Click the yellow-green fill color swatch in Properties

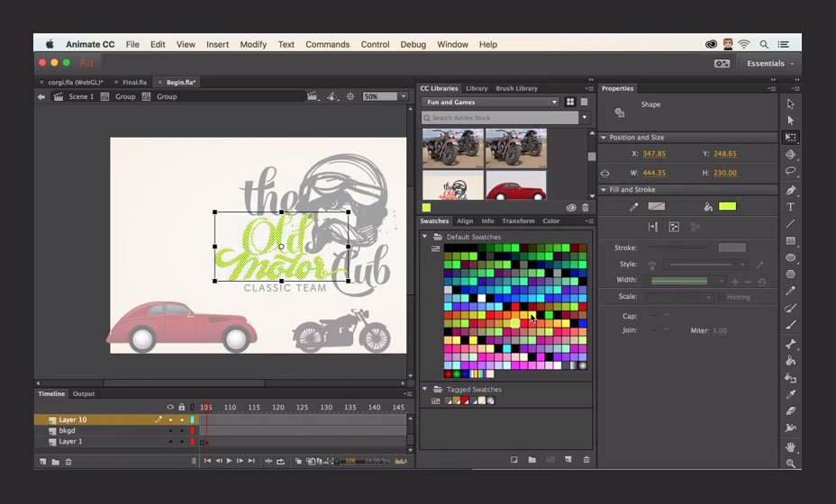pos(727,207)
